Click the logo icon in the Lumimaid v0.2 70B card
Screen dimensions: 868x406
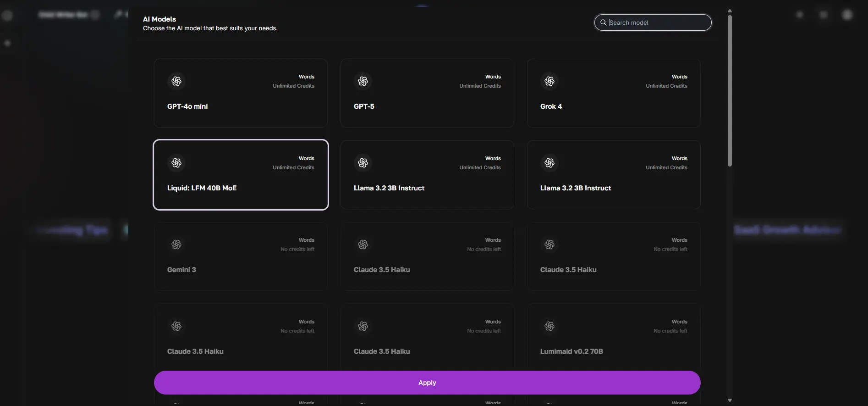coord(549,326)
